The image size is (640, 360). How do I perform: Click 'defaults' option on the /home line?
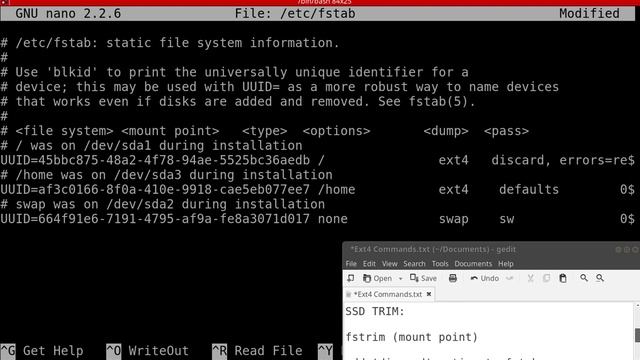click(x=529, y=189)
